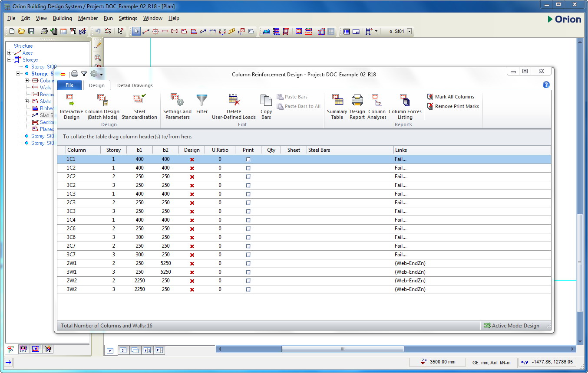The width and height of the screenshot is (588, 373).
Task: Launch Interactive Design in the ribbon
Action: coord(71,107)
